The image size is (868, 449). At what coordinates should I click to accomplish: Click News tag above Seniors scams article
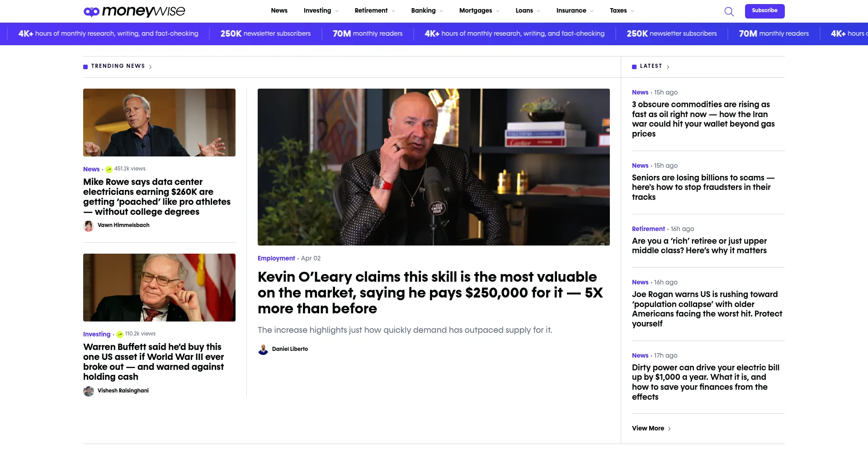[640, 165]
